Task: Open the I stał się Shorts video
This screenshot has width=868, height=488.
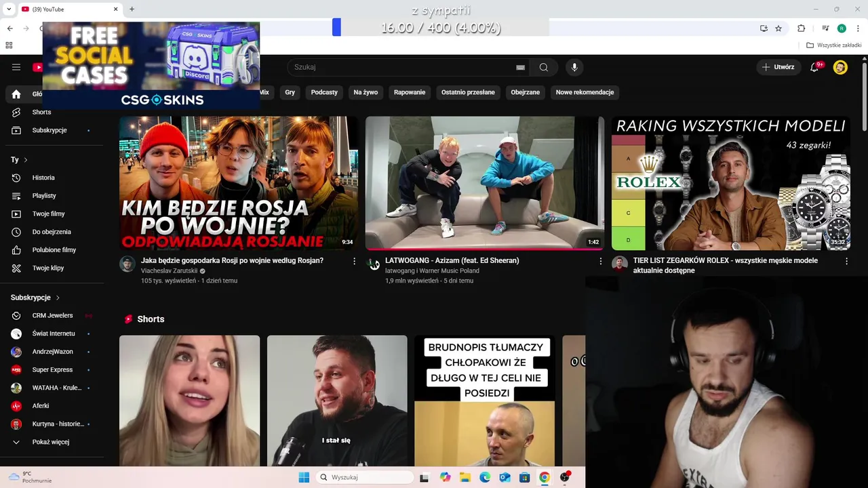Action: point(337,401)
